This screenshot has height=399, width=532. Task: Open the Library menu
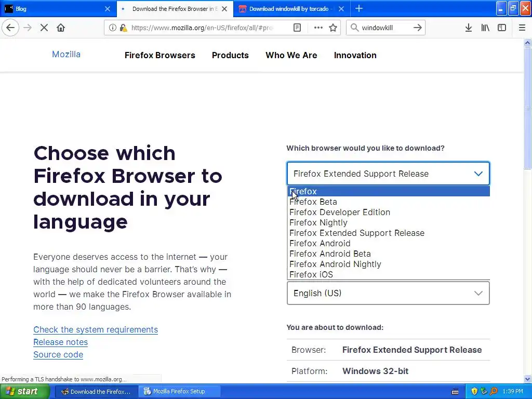[x=485, y=28]
